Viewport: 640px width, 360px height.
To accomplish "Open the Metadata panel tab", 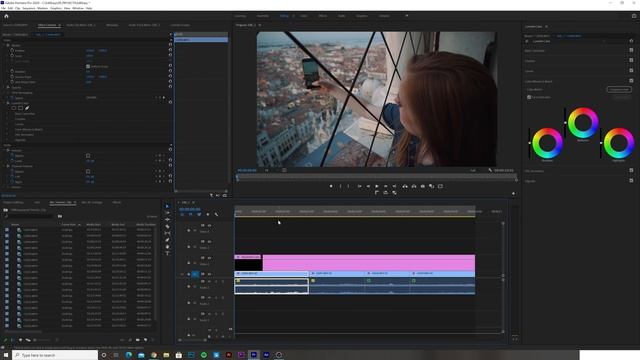I will tap(112, 25).
